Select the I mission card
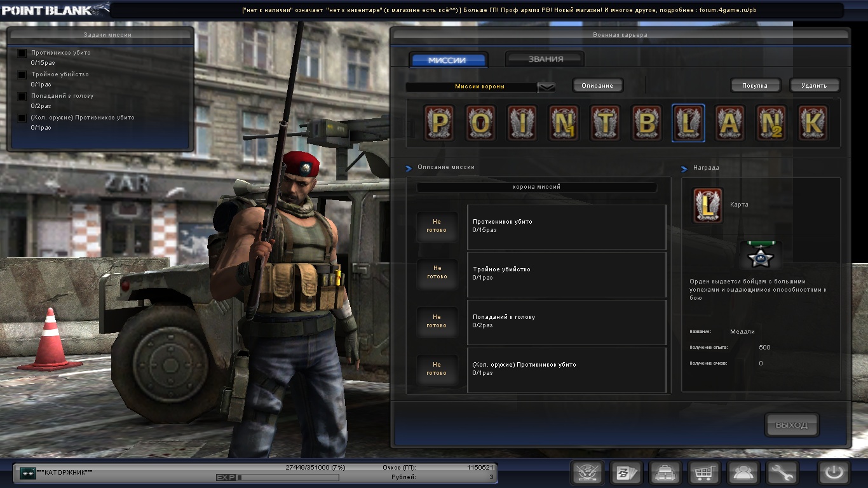The image size is (868, 488). click(522, 123)
